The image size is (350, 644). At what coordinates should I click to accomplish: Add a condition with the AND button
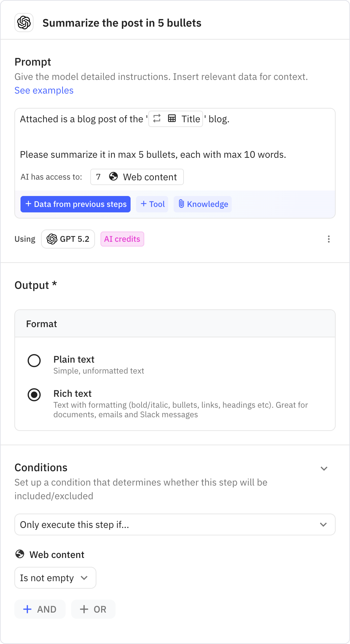40,609
